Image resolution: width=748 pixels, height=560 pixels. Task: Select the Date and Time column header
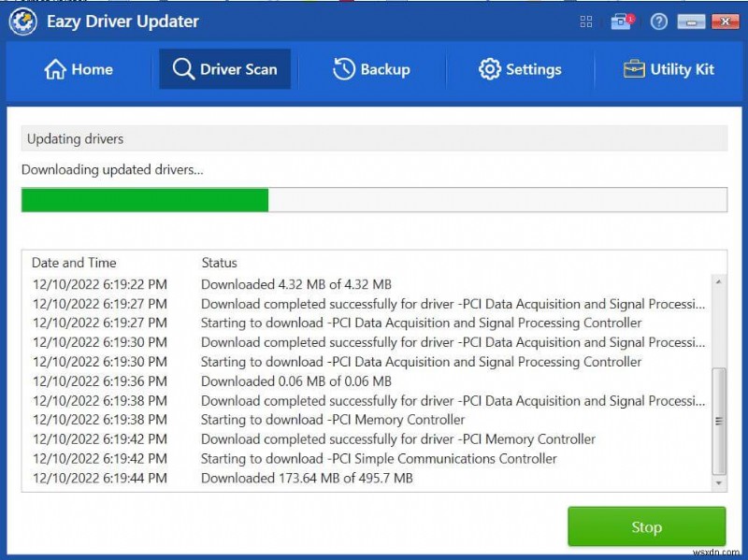pyautogui.click(x=73, y=263)
